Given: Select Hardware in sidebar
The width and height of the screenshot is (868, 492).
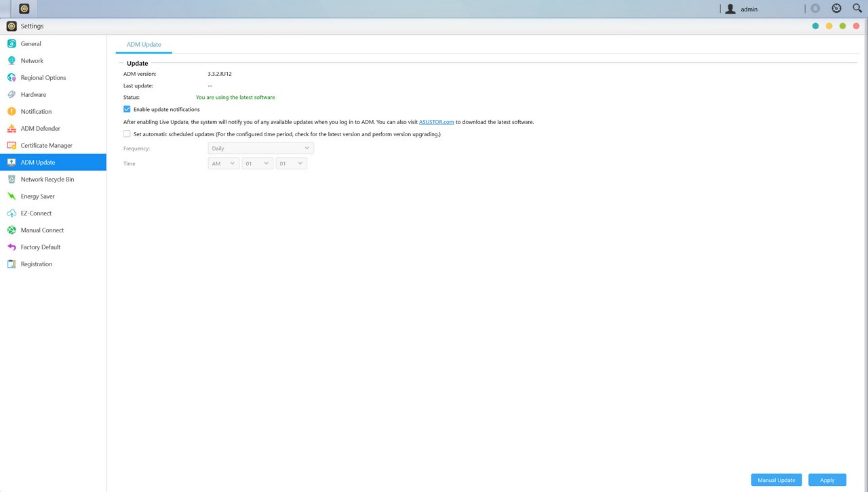Looking at the screenshot, I should [x=53, y=94].
